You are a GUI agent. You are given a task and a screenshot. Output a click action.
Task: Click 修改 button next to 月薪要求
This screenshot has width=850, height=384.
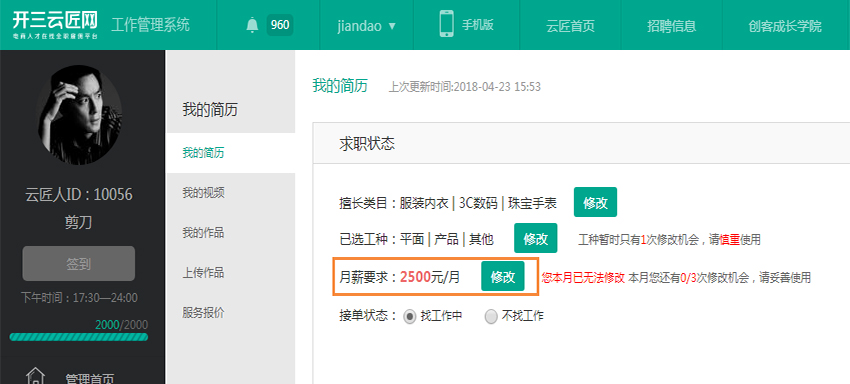503,277
